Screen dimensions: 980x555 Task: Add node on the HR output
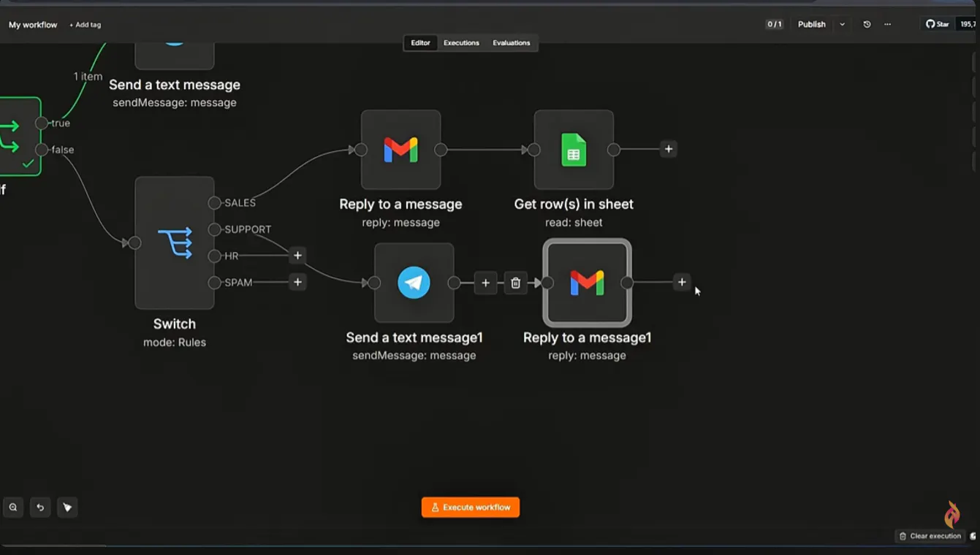(x=297, y=256)
